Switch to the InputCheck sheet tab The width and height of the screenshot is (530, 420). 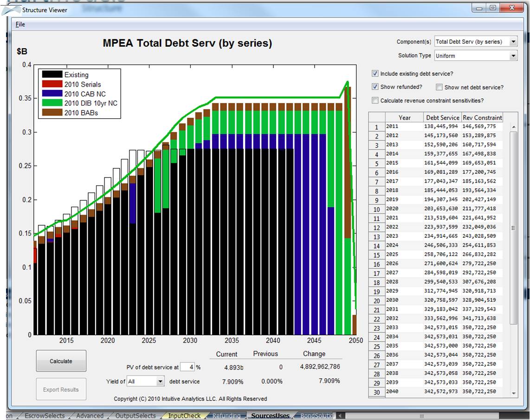[184, 416]
